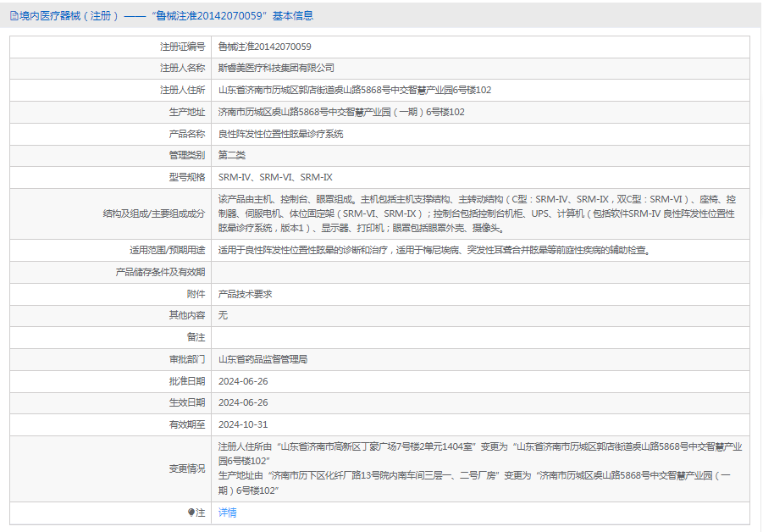Click the 生效日期 label

tap(187, 402)
